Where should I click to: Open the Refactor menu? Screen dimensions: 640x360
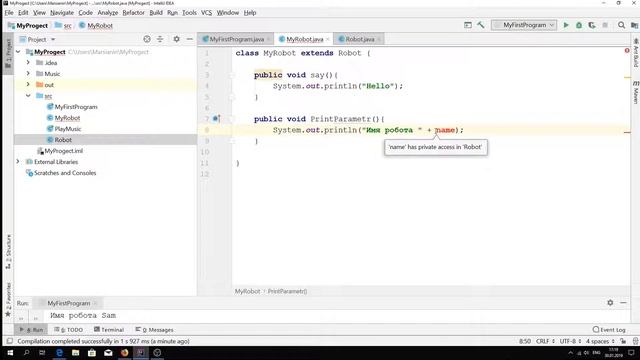coord(133,13)
